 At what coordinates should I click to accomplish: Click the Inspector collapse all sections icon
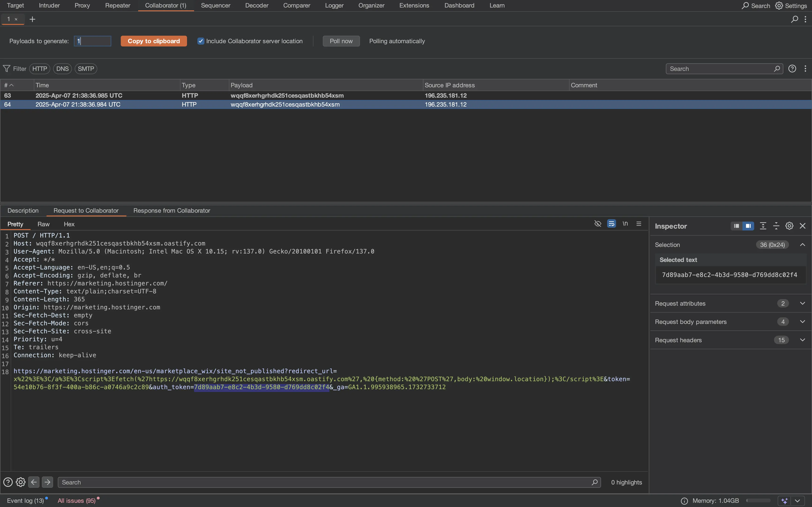tap(776, 226)
